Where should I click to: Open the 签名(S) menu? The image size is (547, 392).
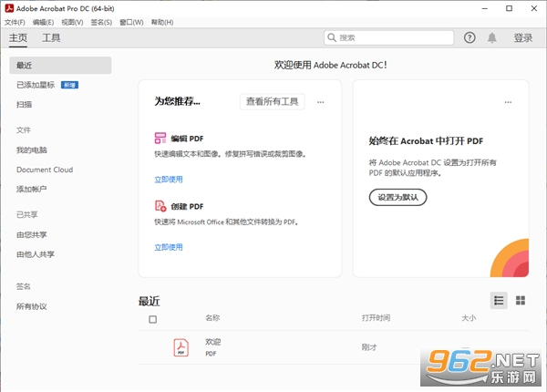pos(101,22)
